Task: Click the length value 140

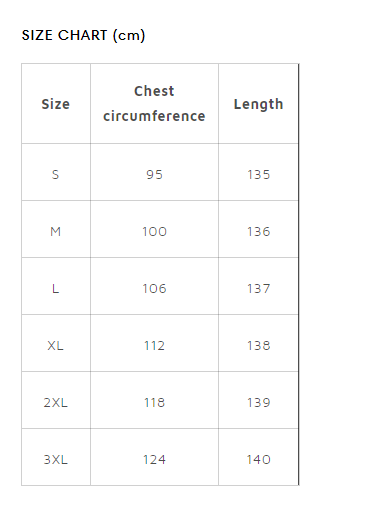Action: point(258,460)
